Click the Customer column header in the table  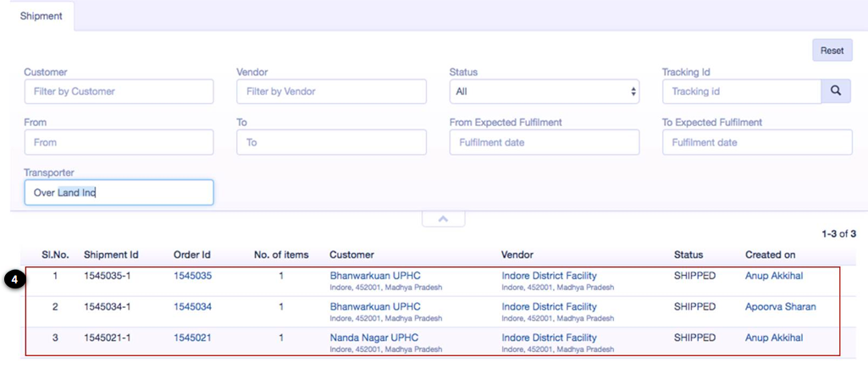pyautogui.click(x=351, y=255)
